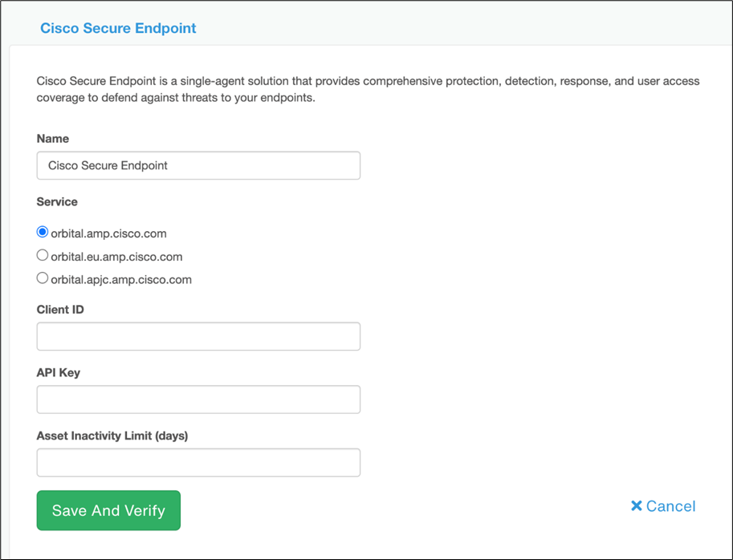Click the Client ID input box
The height and width of the screenshot is (560, 733).
point(198,336)
